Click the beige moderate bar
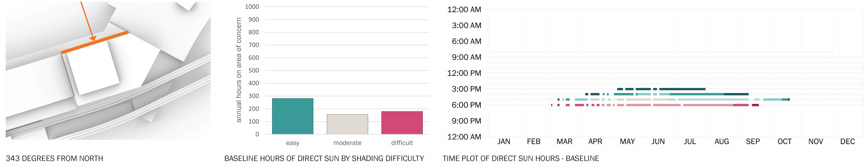The height and width of the screenshot is (167, 868). point(347,124)
